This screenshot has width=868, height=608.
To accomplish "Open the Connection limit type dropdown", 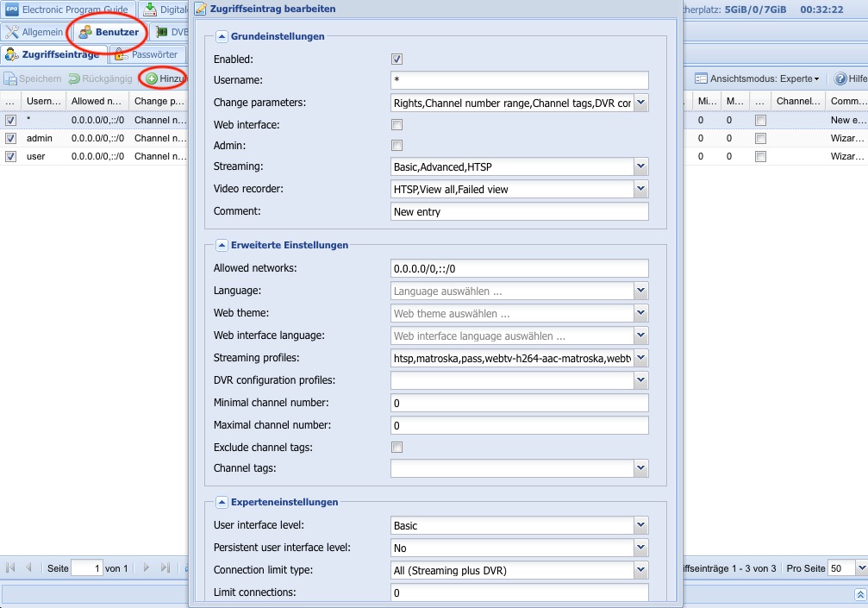I will click(641, 570).
